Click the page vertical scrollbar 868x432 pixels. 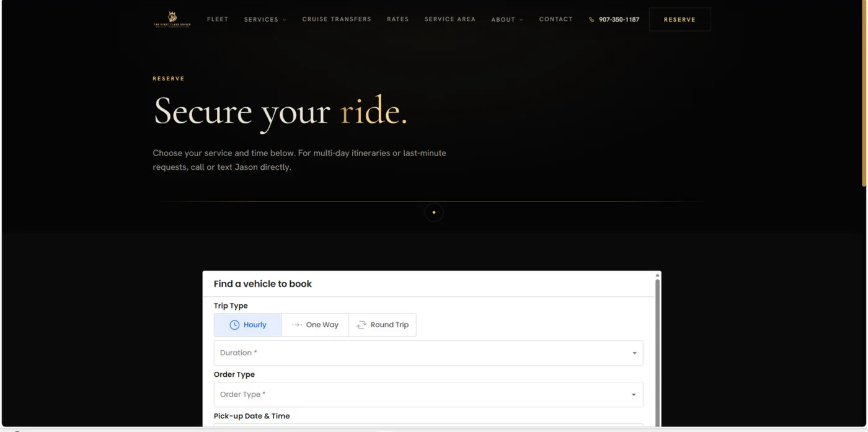pos(864,93)
